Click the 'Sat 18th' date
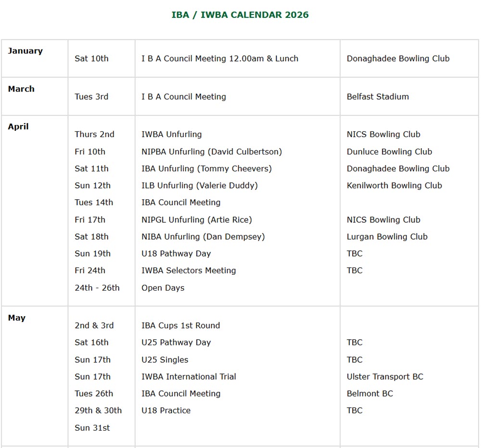The height and width of the screenshot is (448, 481). point(91,237)
